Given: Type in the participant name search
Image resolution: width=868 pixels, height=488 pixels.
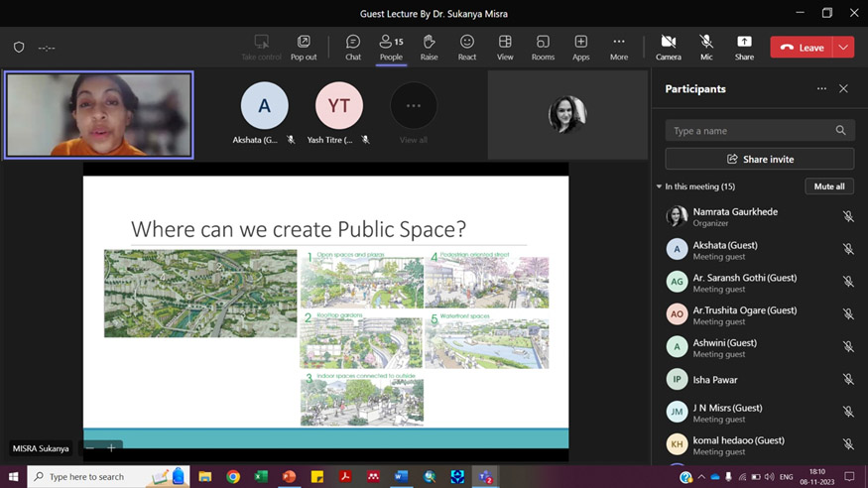Looking at the screenshot, I should tap(750, 131).
